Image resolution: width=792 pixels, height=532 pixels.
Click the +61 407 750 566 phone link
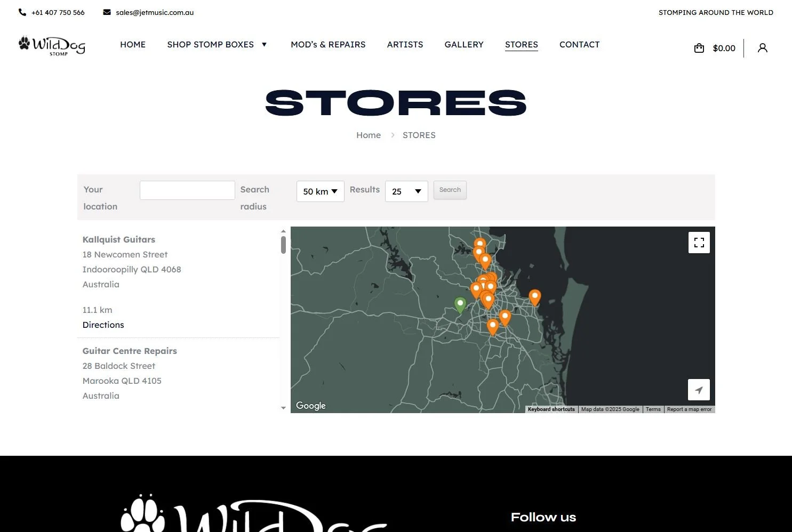(x=58, y=12)
